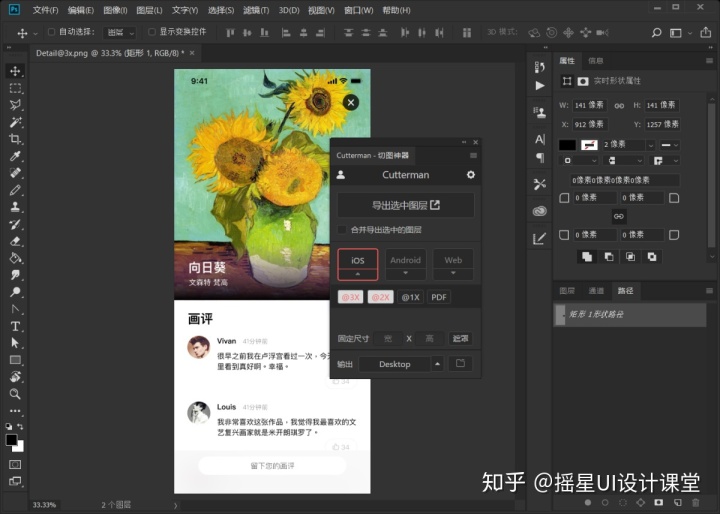Open the workspace switcher dropdown

point(681,33)
